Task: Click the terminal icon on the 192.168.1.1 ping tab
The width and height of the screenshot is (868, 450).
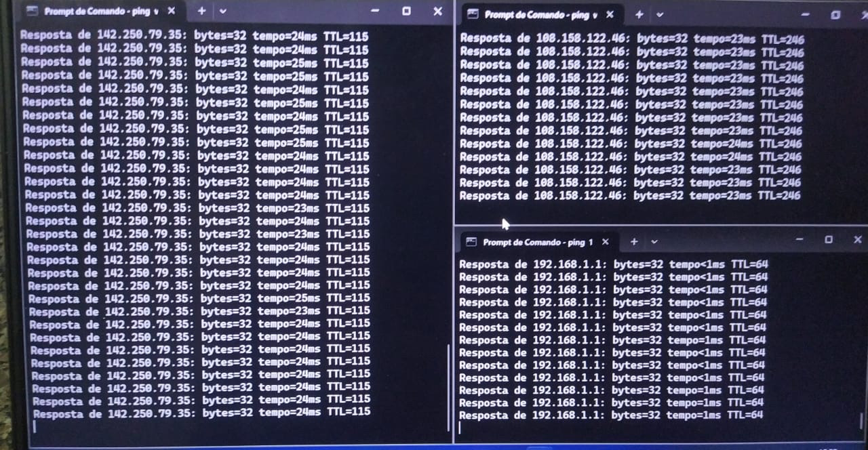Action: 471,242
